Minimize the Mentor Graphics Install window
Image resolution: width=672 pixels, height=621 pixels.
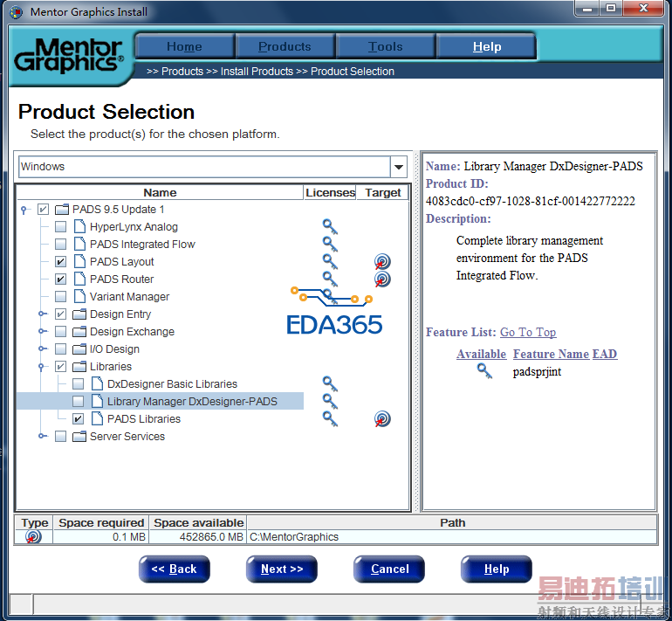[588, 8]
